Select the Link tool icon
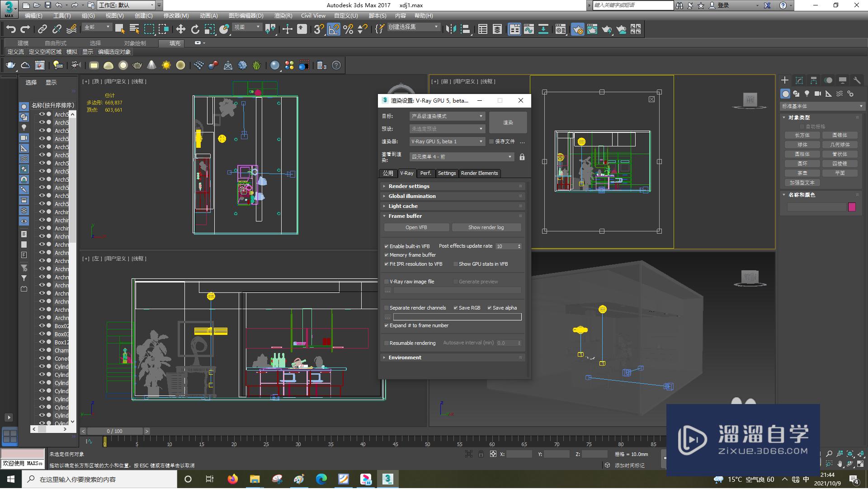The height and width of the screenshot is (489, 868). point(42,29)
